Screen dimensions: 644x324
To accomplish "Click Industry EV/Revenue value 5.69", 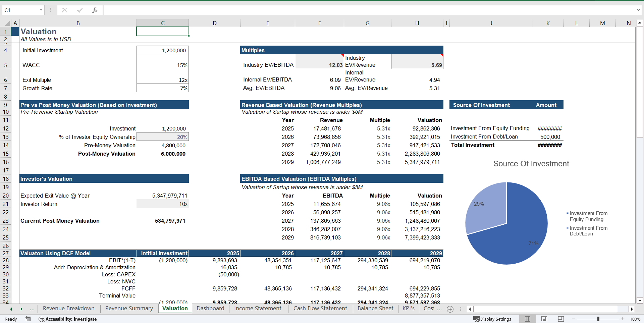I will (417, 62).
